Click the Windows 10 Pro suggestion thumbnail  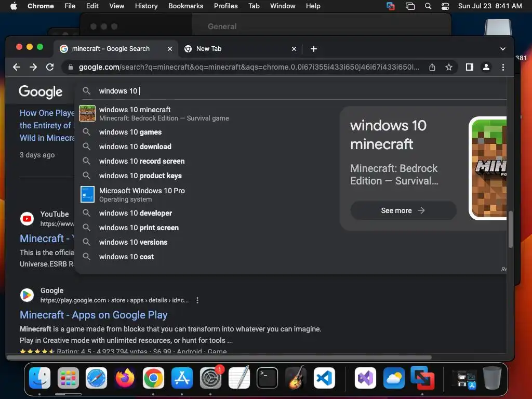coord(87,194)
